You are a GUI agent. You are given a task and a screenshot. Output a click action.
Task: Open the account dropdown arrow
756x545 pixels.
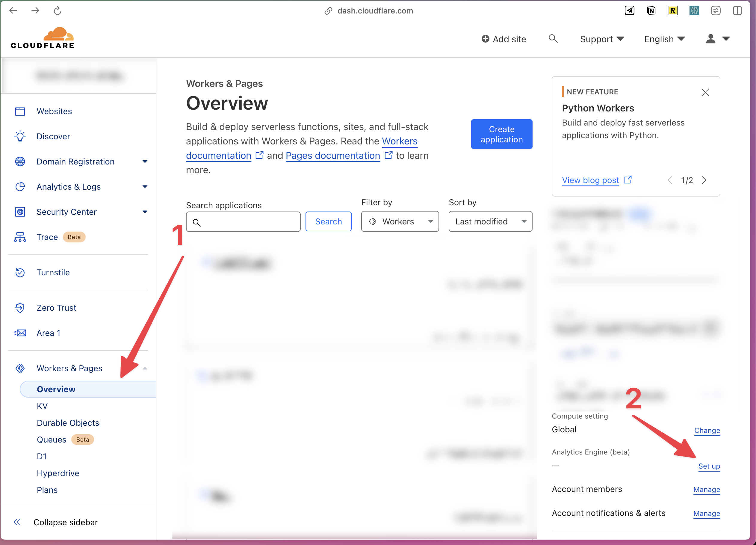point(726,39)
